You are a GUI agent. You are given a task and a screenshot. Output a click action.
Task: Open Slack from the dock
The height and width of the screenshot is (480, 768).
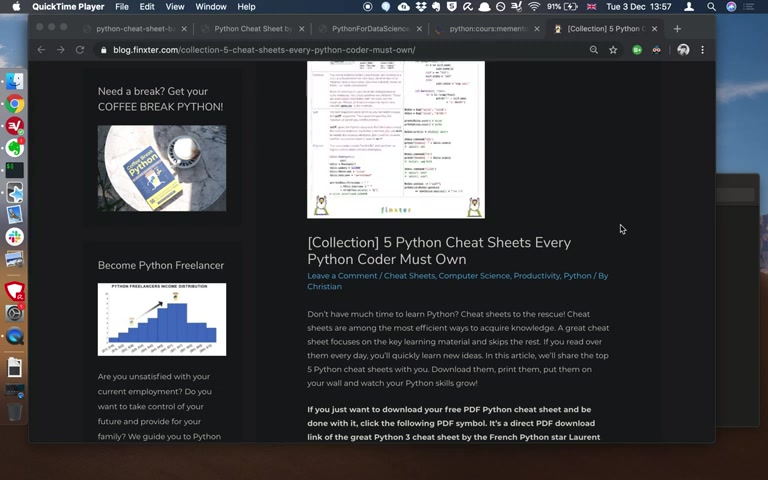(15, 237)
